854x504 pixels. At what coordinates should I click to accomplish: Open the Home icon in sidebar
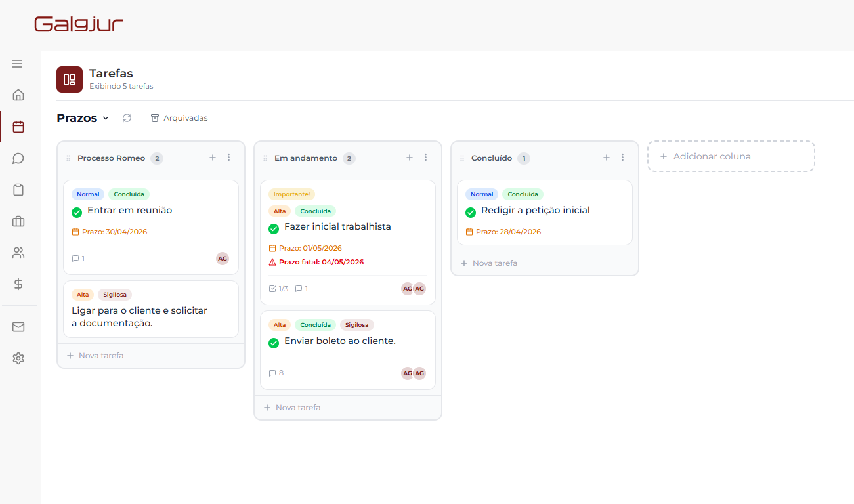(x=18, y=95)
